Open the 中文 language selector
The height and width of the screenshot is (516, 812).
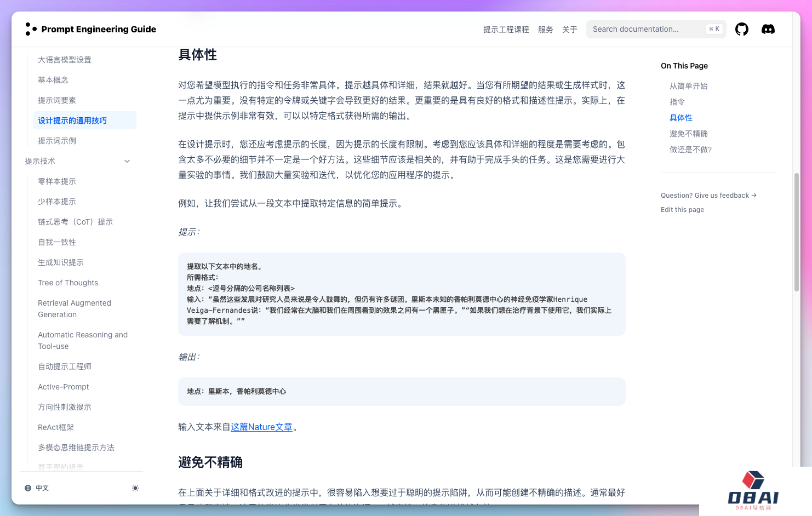37,488
